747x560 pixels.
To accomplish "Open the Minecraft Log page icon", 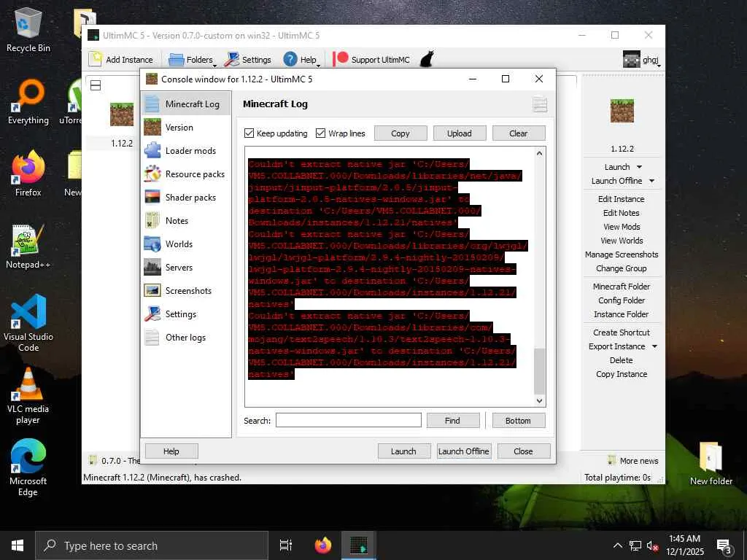I will (x=152, y=104).
